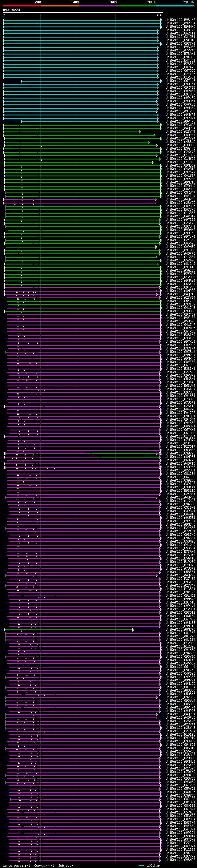Select the UniRef100_A4S8L5 label
This screenshot has width=197, height=868.
(180, 142)
